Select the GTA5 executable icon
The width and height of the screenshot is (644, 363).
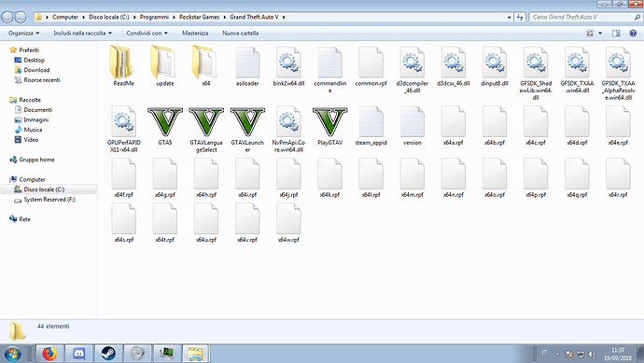point(164,121)
